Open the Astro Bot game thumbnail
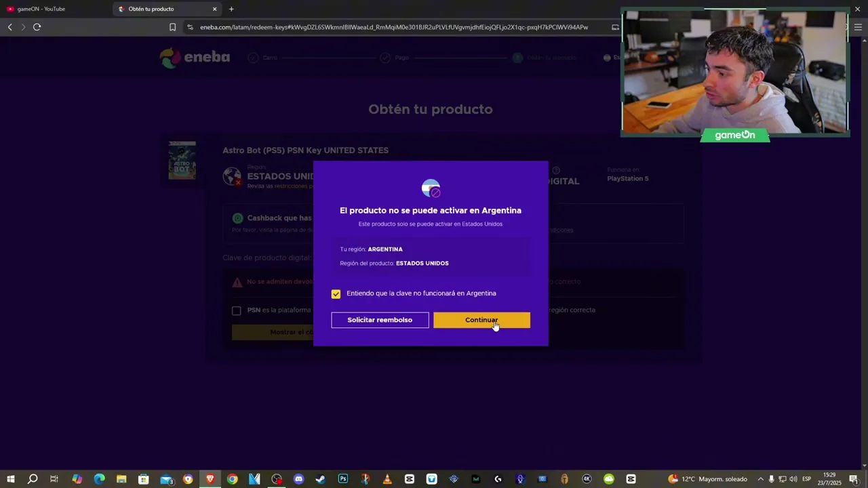This screenshot has width=868, height=488. 182,161
